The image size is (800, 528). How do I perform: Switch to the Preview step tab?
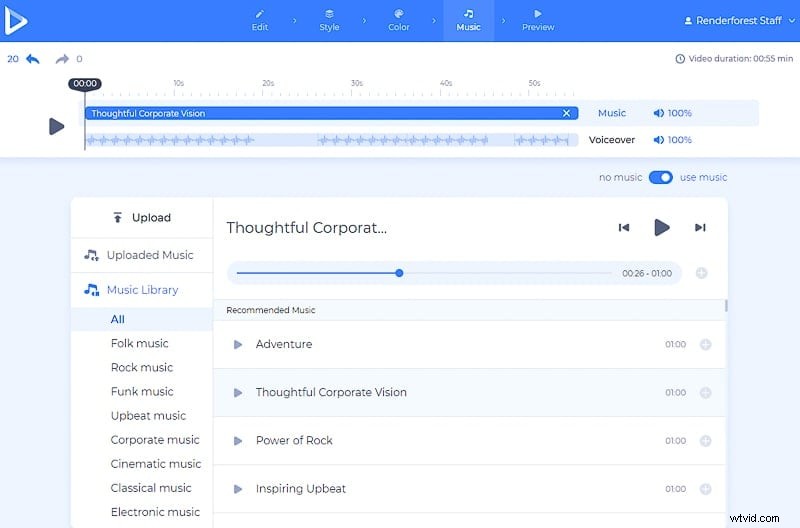pos(538,20)
